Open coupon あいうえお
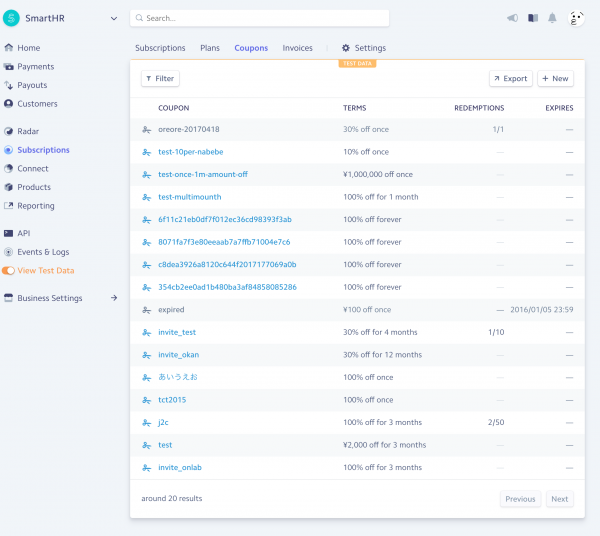 [178, 377]
